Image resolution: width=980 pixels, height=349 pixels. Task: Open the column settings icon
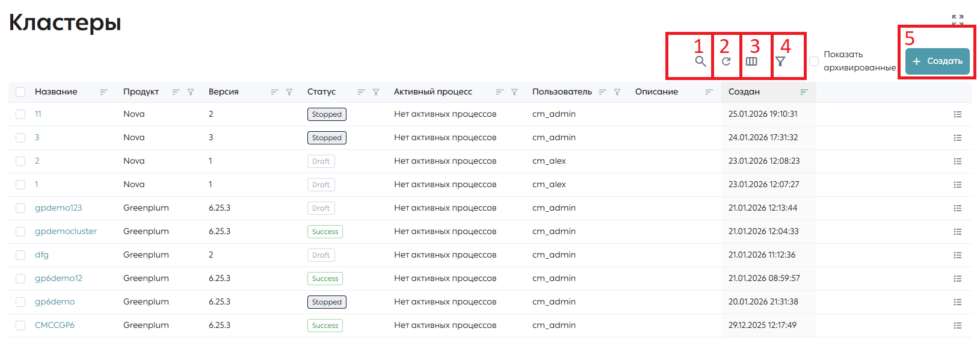[751, 61]
